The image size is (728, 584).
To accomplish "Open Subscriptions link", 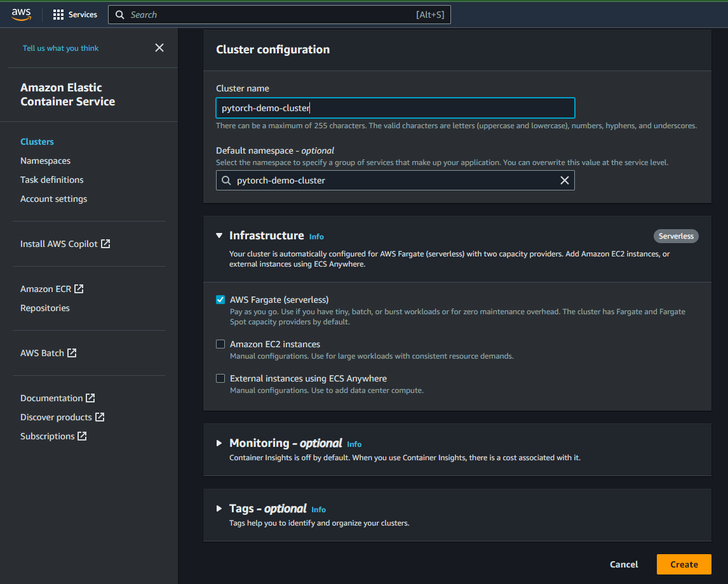I will point(48,436).
